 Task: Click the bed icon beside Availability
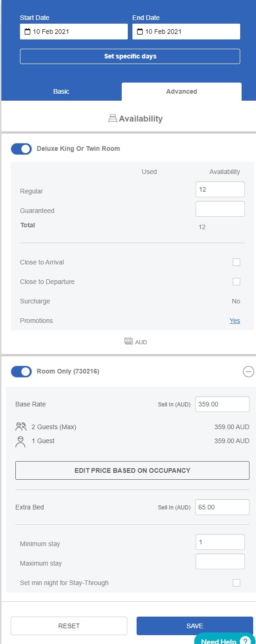coord(112,119)
